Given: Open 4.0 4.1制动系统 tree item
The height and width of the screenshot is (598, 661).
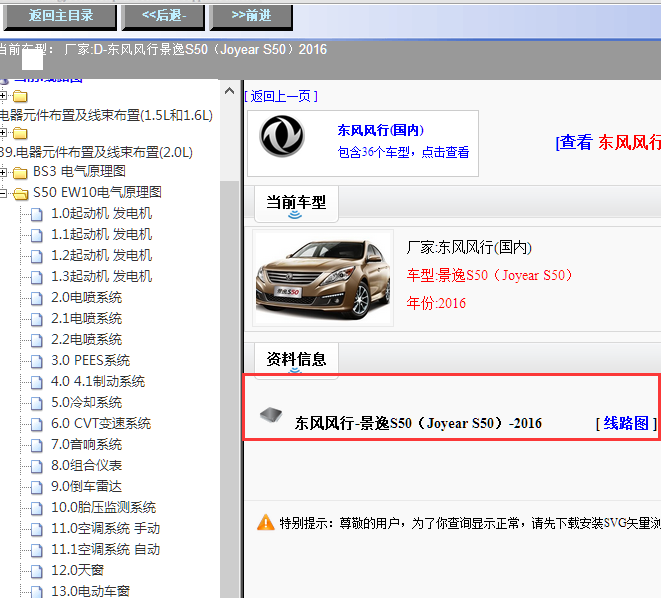Looking at the screenshot, I should [98, 382].
